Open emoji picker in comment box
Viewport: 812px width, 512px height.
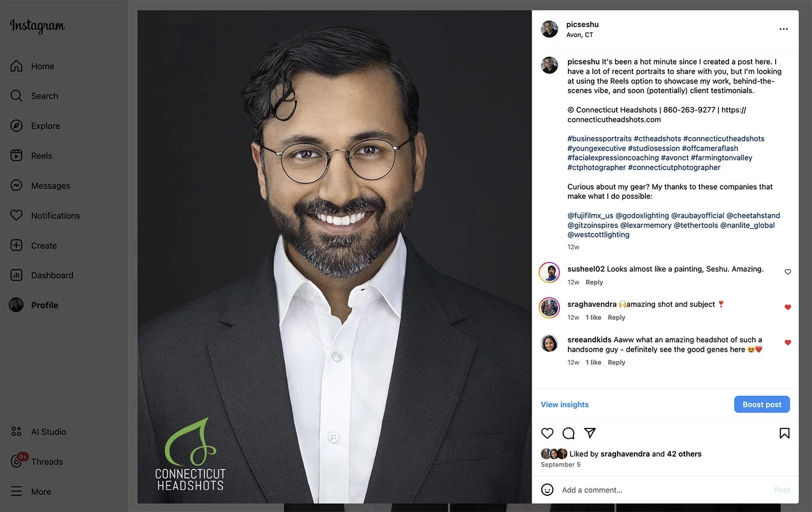pos(547,490)
